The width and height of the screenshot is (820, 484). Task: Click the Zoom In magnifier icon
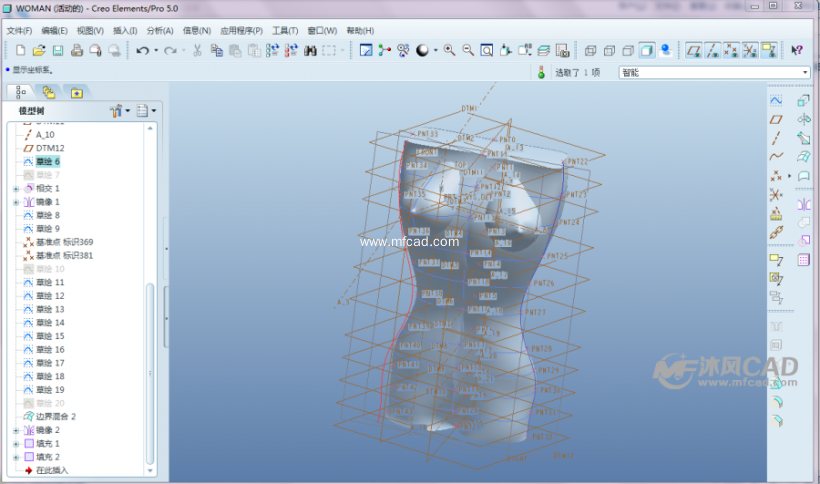point(449,50)
